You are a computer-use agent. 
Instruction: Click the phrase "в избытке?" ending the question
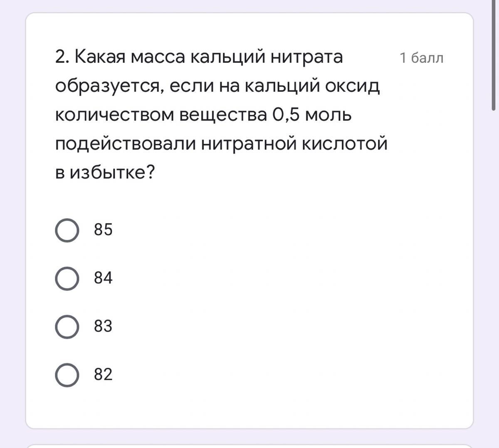pyautogui.click(x=105, y=172)
